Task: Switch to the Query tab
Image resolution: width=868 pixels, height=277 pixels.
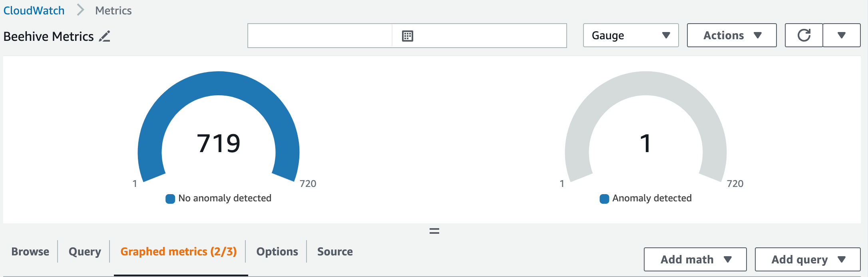Action: click(x=85, y=251)
